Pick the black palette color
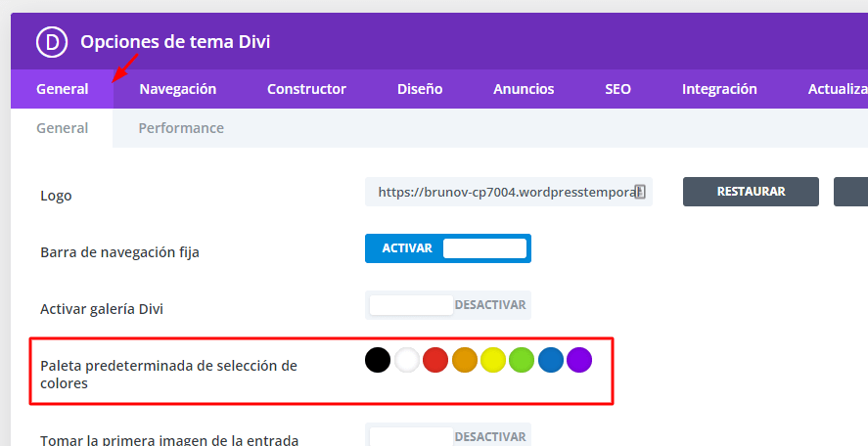Screen dimensions: 868x446 pyautogui.click(x=378, y=360)
